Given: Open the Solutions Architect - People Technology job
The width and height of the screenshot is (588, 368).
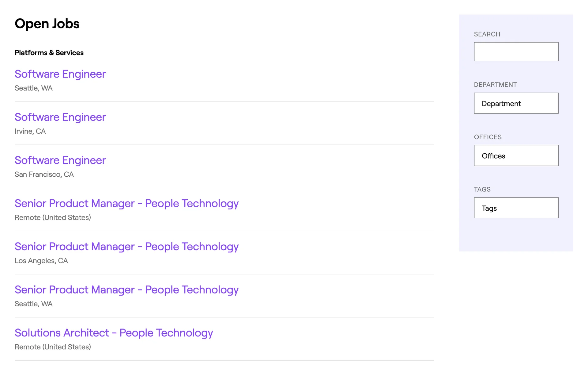Looking at the screenshot, I should (114, 333).
